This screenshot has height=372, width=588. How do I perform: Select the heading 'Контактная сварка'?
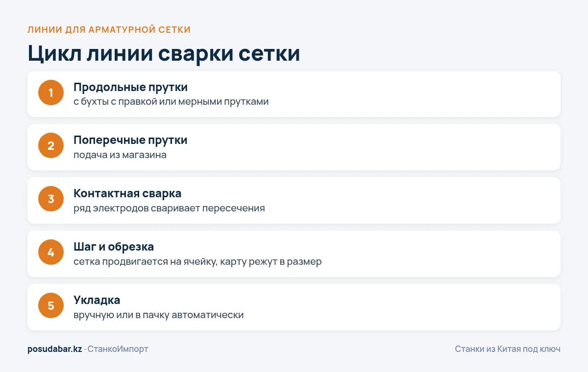coord(127,193)
